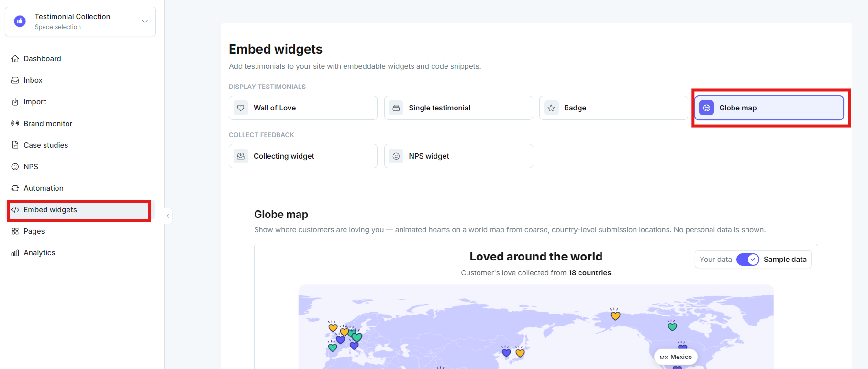Collapse the sidebar with the chevron handle

(168, 216)
